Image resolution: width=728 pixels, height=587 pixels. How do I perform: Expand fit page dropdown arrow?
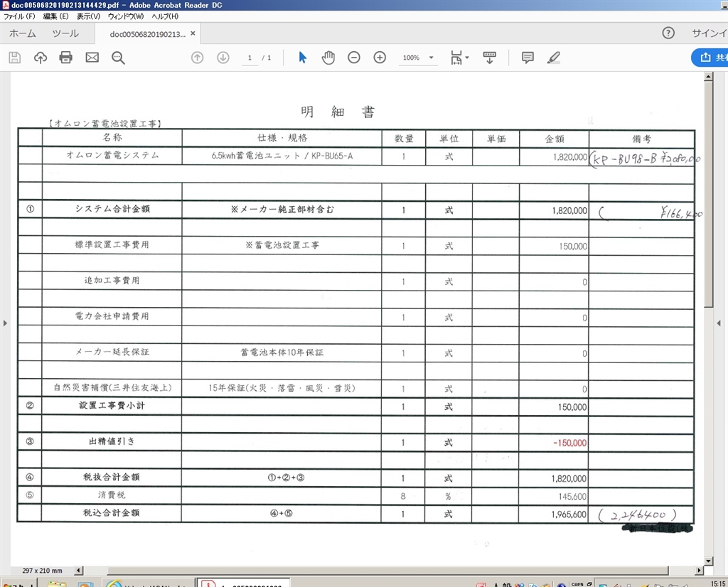(467, 58)
